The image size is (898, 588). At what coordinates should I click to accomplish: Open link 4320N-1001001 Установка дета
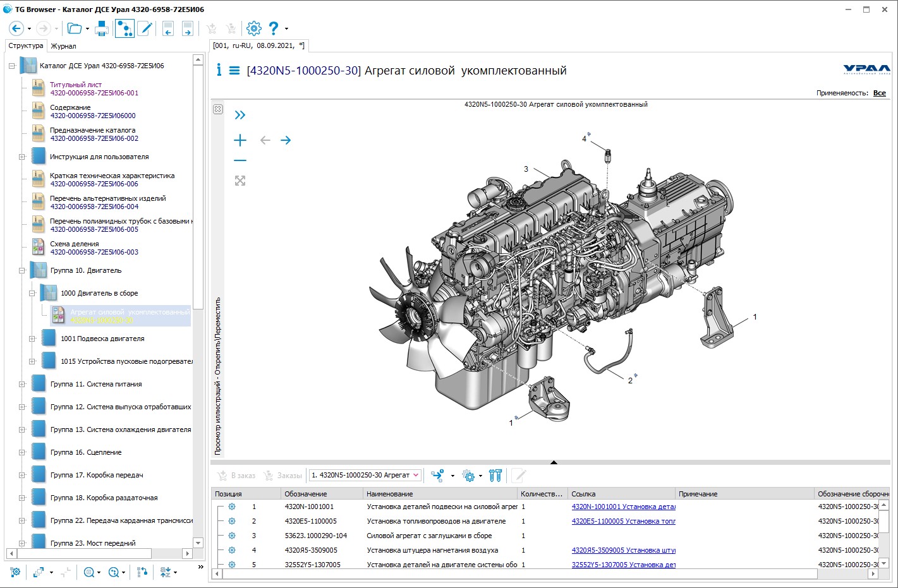[x=623, y=507]
